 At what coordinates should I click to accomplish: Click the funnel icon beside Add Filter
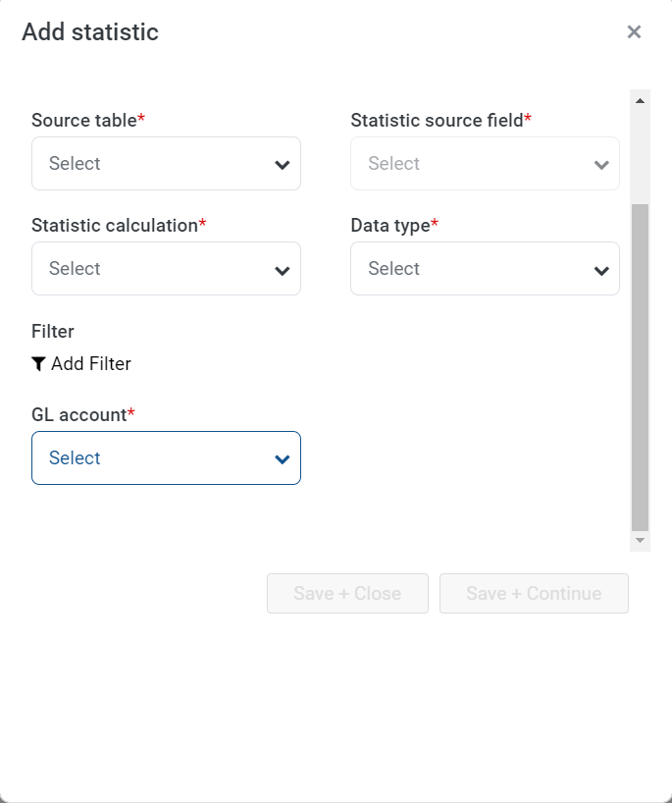pos(38,364)
